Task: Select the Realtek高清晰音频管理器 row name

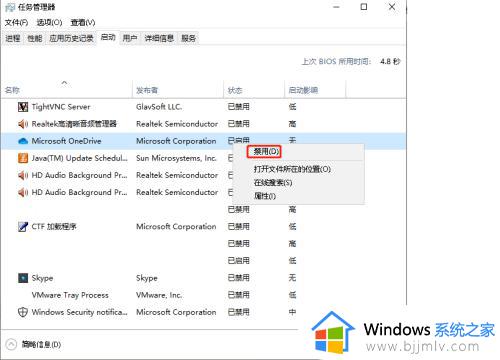Action: pyautogui.click(x=74, y=124)
